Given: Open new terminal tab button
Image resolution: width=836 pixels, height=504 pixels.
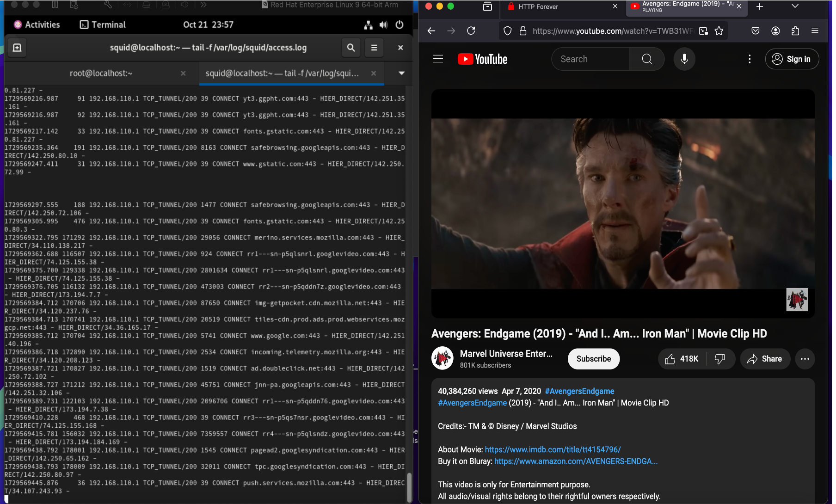Looking at the screenshot, I should pos(17,48).
